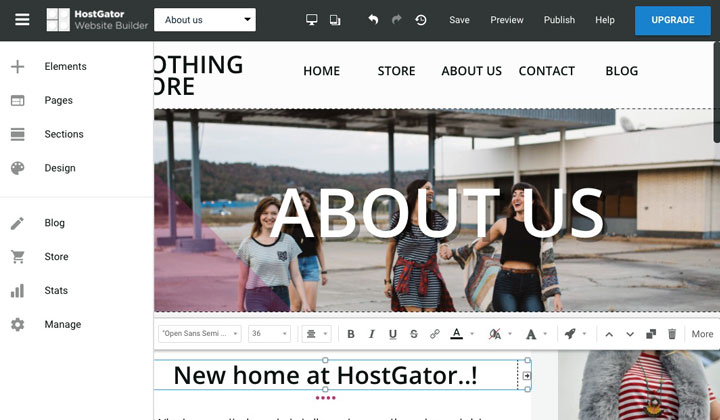Open the revision history
Viewport: 720px width, 420px height.
point(421,20)
